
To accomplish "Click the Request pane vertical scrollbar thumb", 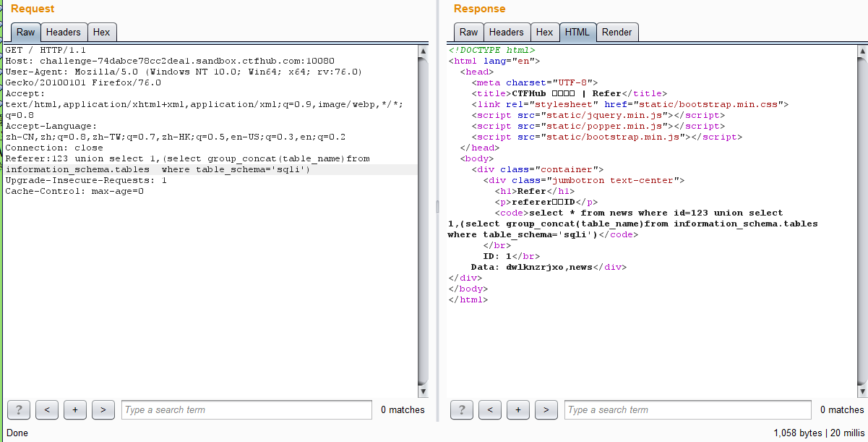I will (x=424, y=221).
